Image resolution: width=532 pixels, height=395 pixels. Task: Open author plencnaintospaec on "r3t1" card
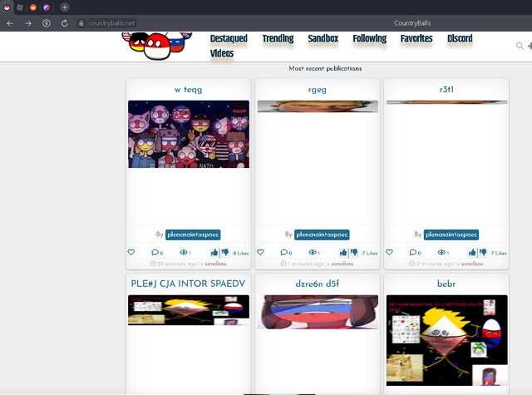(451, 235)
